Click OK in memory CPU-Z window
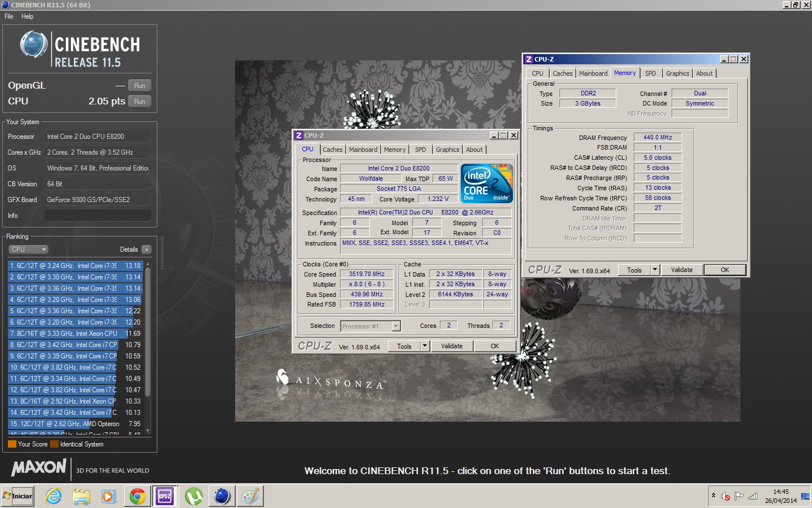Viewport: 812px width, 508px height. click(x=725, y=270)
